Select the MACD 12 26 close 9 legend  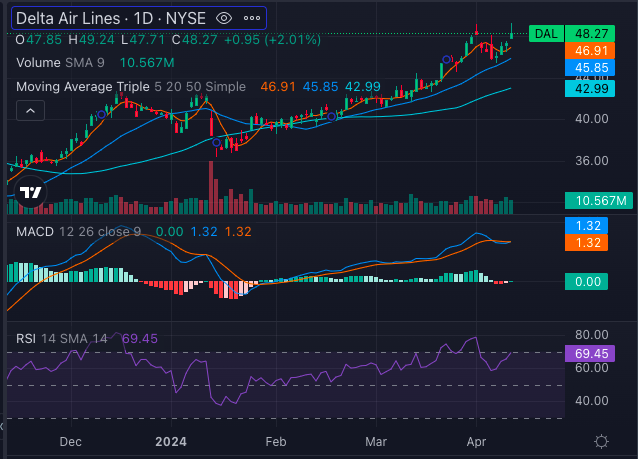(79, 232)
